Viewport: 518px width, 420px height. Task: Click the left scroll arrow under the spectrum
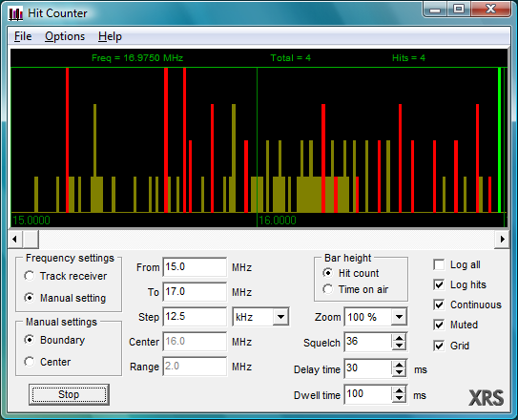pos(15,239)
